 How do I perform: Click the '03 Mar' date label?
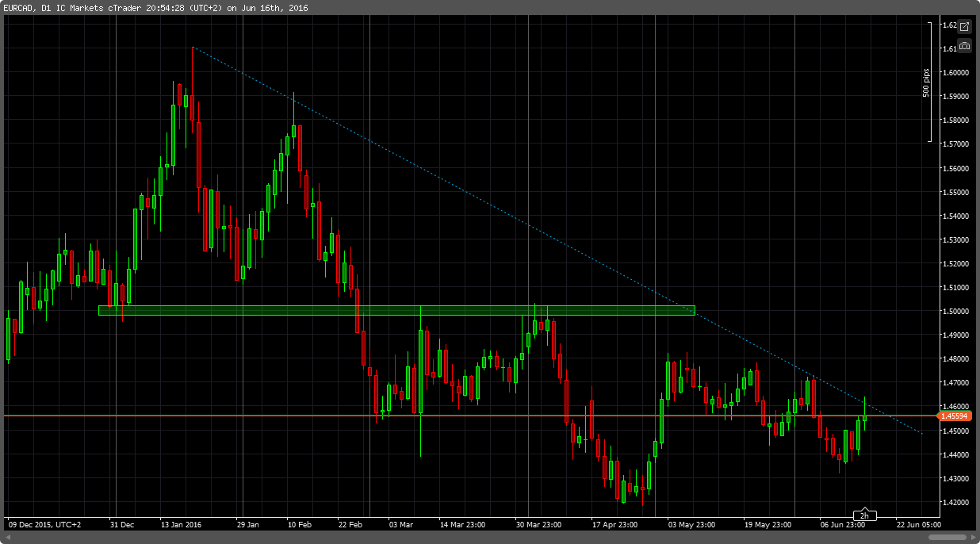tap(401, 524)
